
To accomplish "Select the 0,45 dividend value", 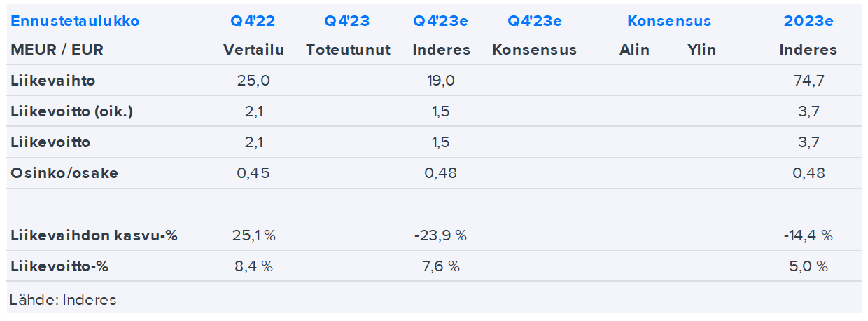I will coord(253,173).
